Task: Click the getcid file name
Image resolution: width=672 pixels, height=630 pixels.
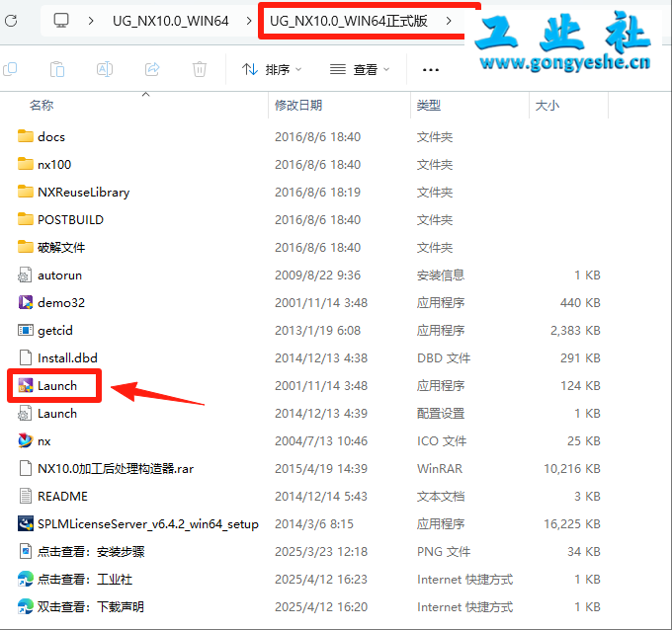Action: [55, 331]
